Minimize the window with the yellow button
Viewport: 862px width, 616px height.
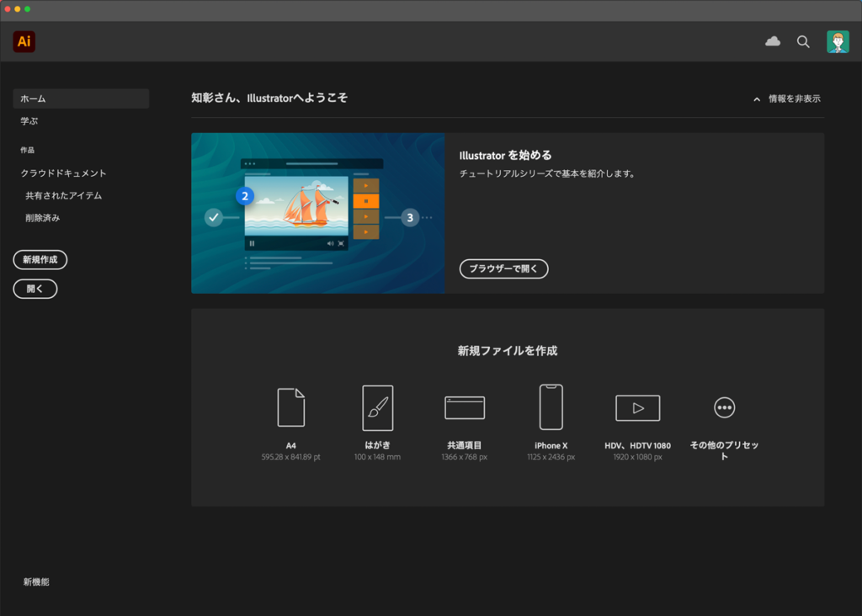[x=18, y=8]
